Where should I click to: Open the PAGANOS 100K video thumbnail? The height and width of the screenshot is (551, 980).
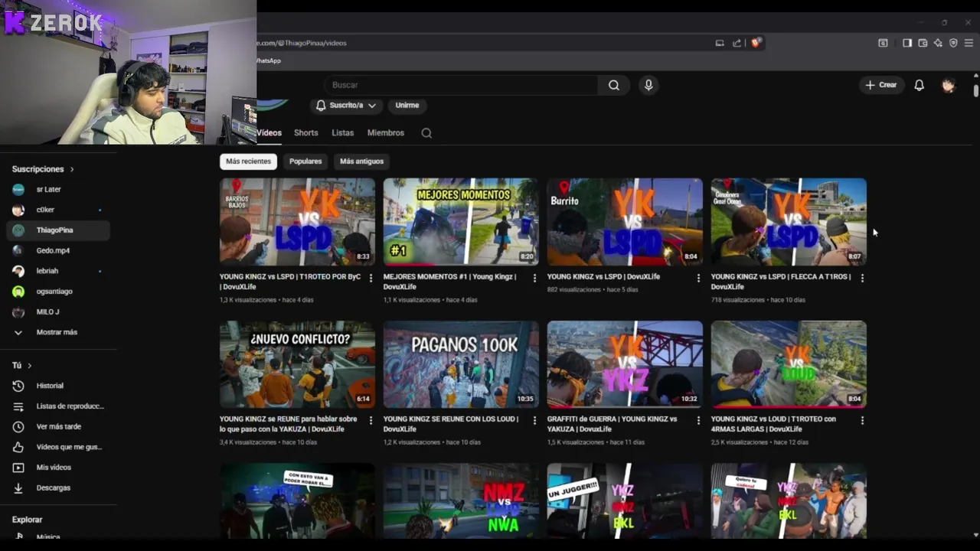click(461, 364)
